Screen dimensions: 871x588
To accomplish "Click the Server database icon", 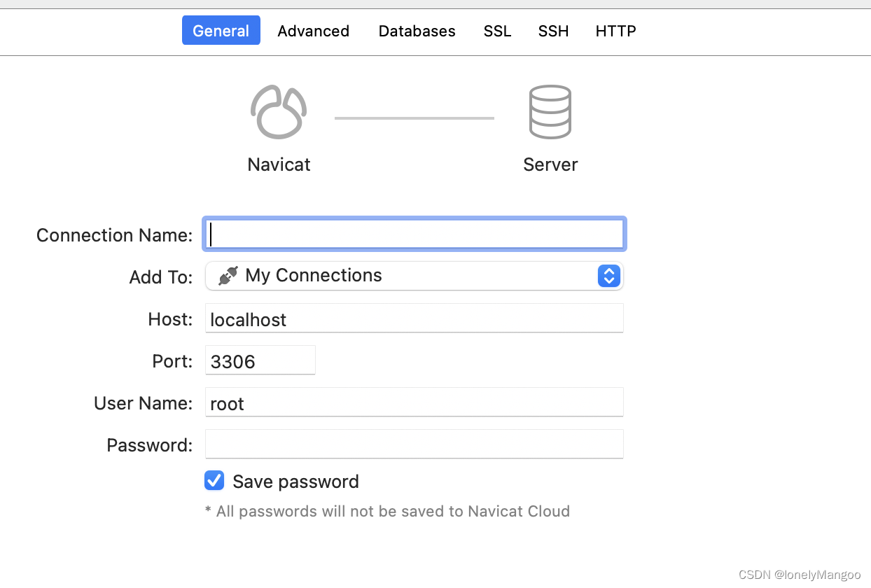I will coord(550,112).
